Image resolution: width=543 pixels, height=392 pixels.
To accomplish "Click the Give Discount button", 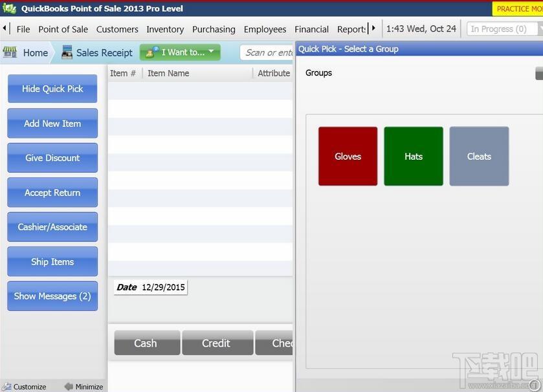I will tap(52, 158).
